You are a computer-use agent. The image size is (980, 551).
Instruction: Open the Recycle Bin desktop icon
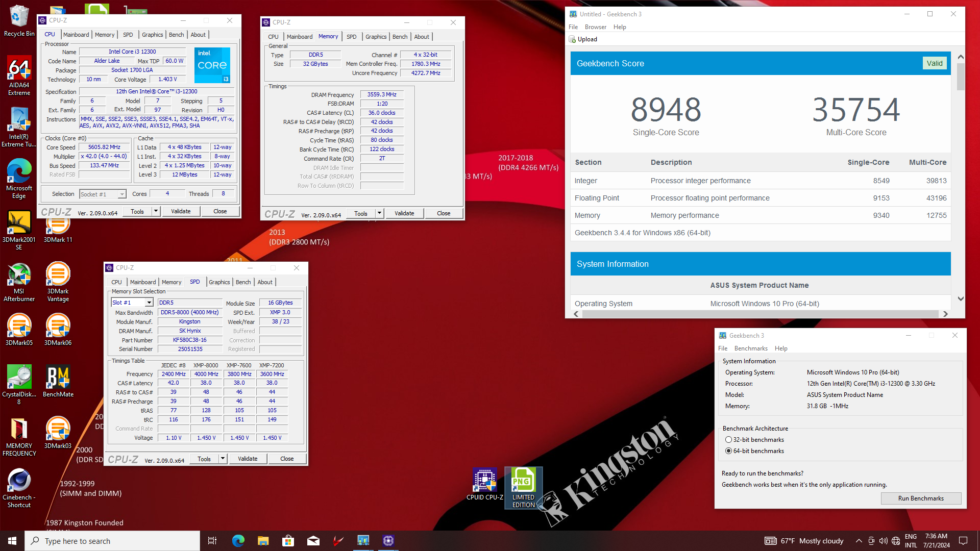19,20
